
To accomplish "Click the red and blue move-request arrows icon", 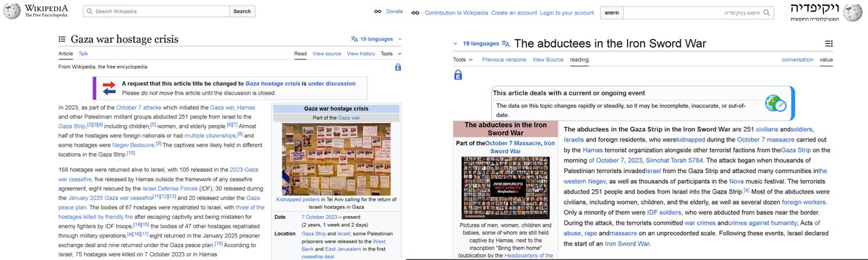I will coord(109,88).
